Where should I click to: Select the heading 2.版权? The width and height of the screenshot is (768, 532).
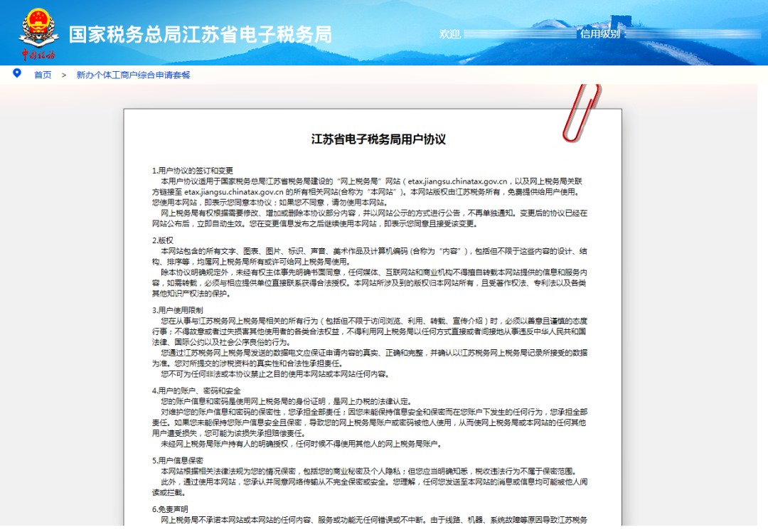tap(163, 240)
